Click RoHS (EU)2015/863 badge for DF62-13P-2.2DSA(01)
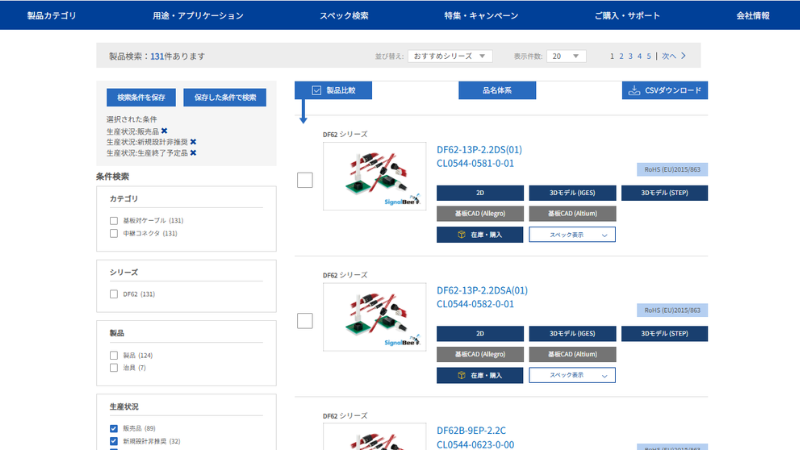The width and height of the screenshot is (800, 450). point(672,310)
